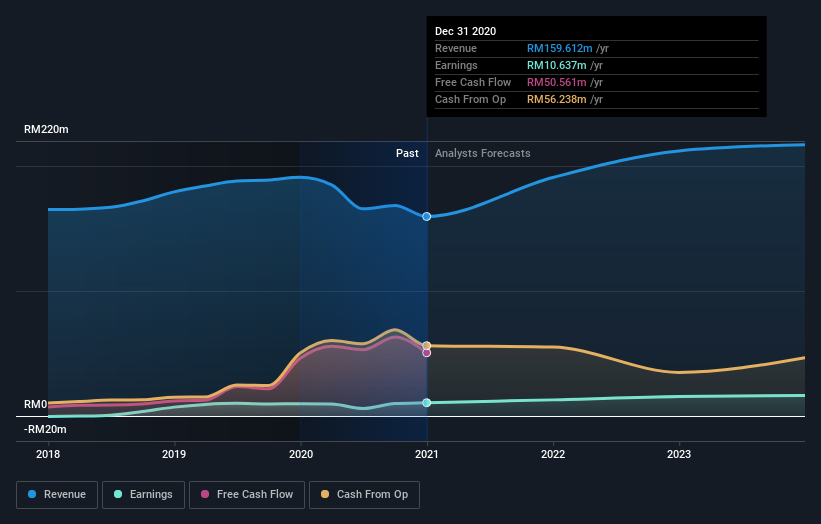Click the Earnings teal data point at 2021

tap(427, 403)
